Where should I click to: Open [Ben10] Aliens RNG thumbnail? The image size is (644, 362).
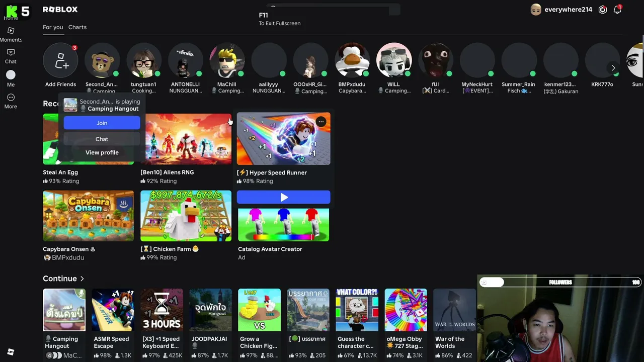(x=186, y=139)
